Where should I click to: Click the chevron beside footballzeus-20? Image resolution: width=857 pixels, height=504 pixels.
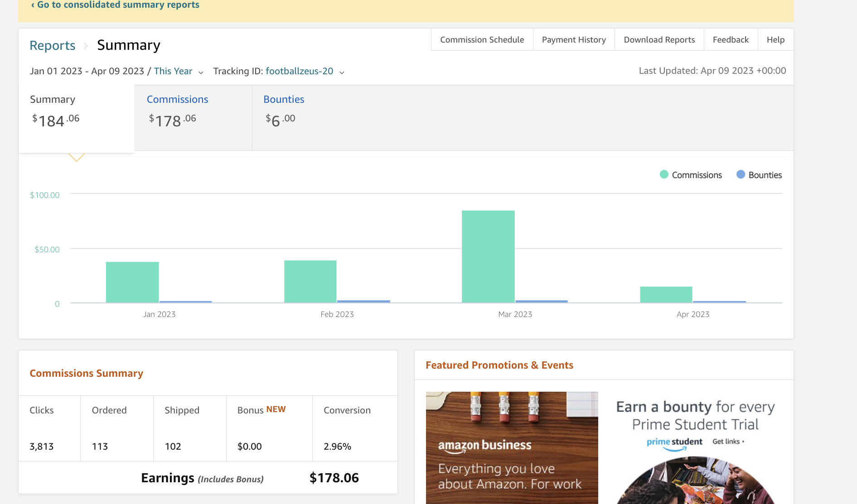tap(342, 72)
